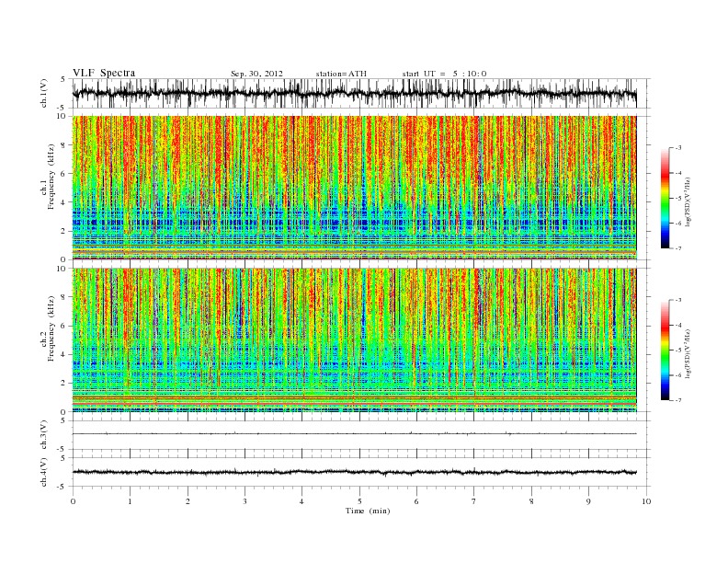The image size is (728, 563).
Task: Click the ch.1 voltage waveform trace
Action: pyautogui.click(x=354, y=93)
